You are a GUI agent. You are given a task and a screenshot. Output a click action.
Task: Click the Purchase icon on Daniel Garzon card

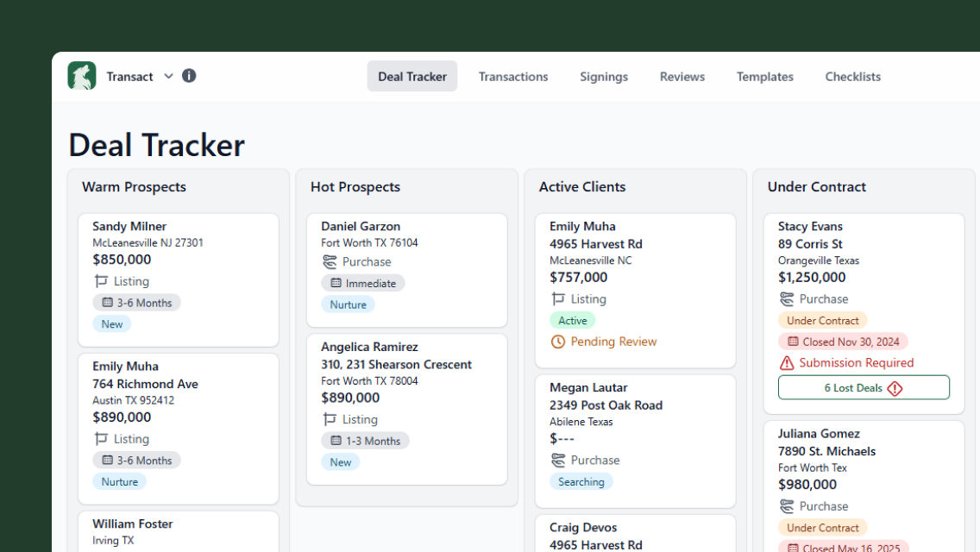(330, 262)
